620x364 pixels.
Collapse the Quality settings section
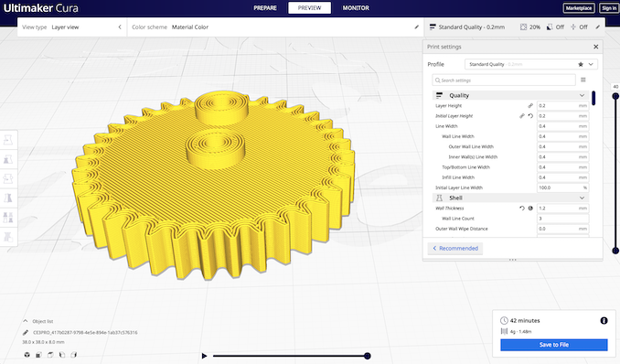[582, 95]
